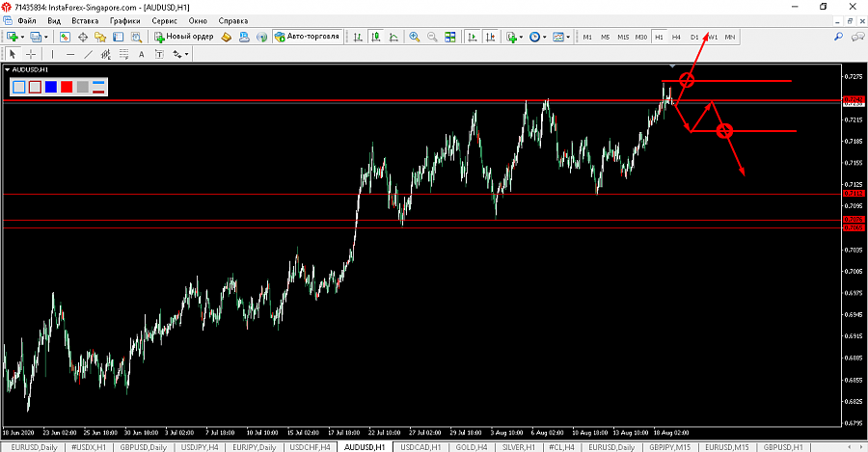Expand the chart periods clock dropdown

(546, 37)
